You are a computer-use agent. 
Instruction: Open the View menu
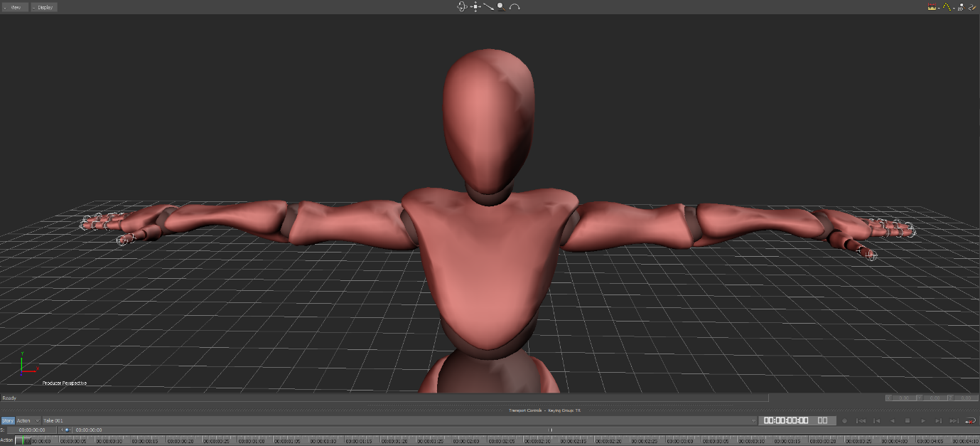coord(16,7)
